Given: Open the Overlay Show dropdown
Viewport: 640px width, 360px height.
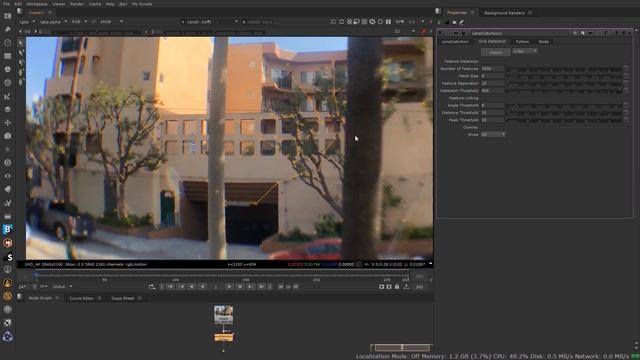Looking at the screenshot, I should (x=493, y=134).
